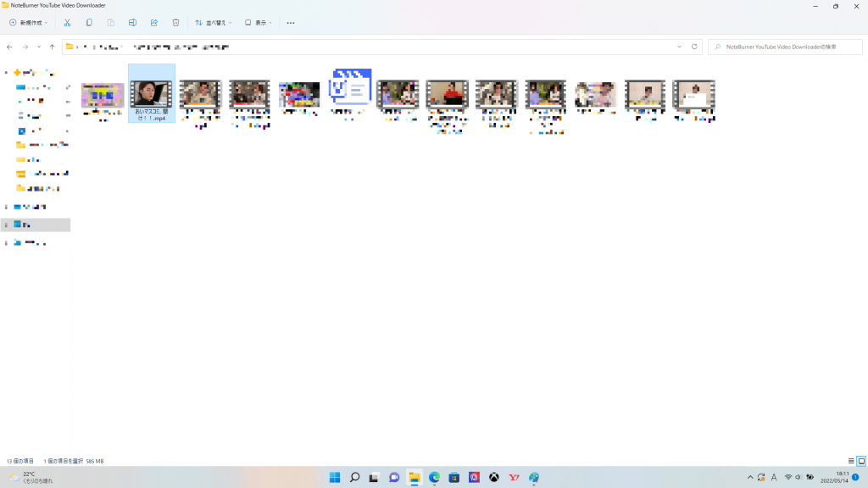Refresh the current folder view
868x488 pixels.
(694, 47)
